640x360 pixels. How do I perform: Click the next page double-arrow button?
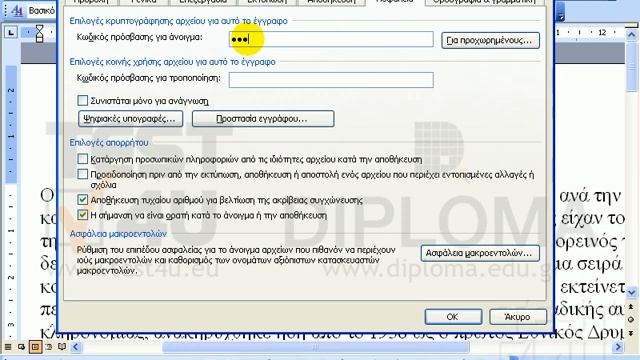(x=631, y=333)
